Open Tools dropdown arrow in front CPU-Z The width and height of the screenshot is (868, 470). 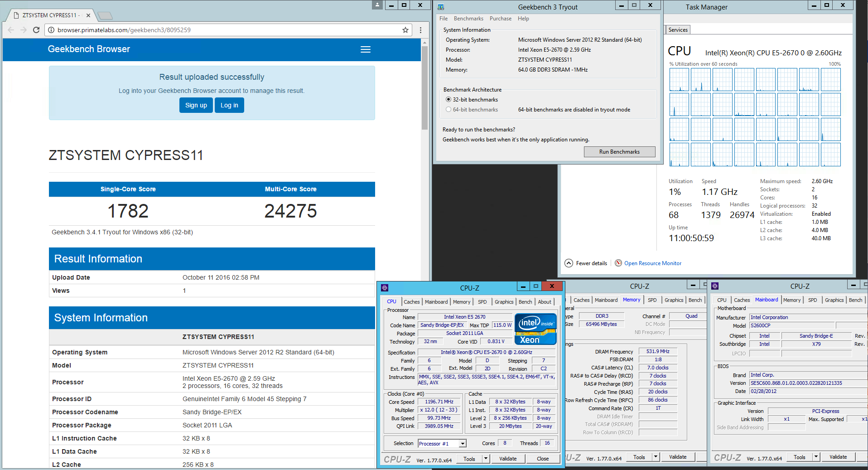(486, 459)
